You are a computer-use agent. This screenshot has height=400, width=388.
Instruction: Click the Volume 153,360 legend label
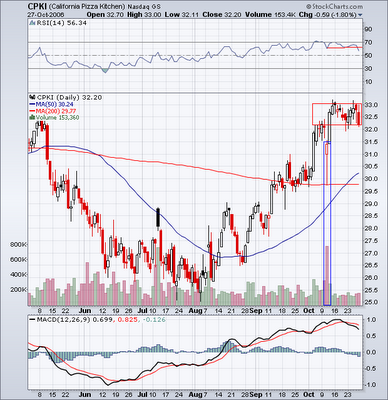point(57,117)
